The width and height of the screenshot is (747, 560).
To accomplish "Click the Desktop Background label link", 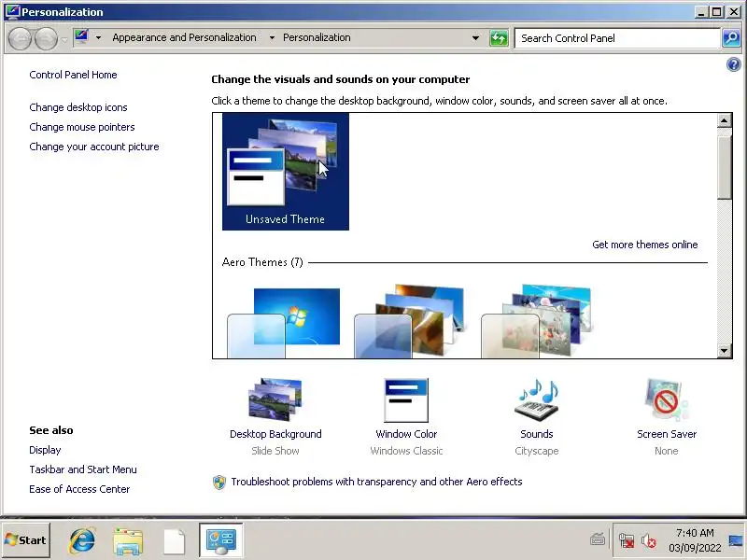I will click(x=275, y=434).
